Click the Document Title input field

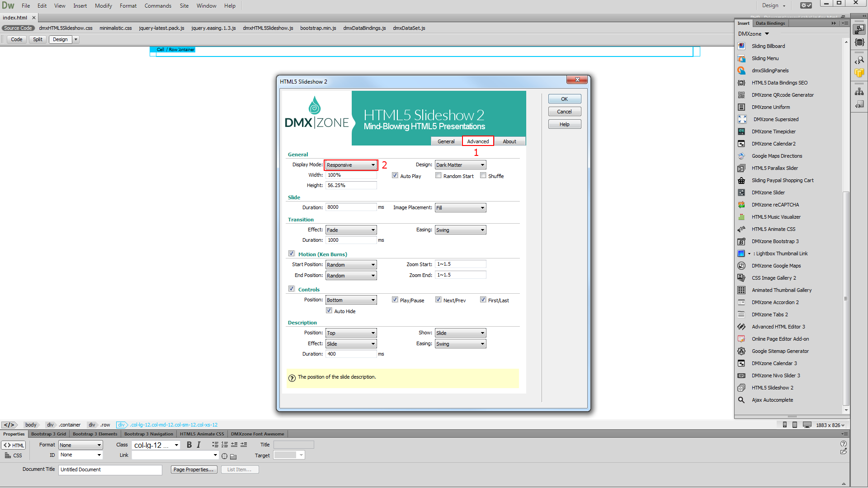click(x=110, y=469)
